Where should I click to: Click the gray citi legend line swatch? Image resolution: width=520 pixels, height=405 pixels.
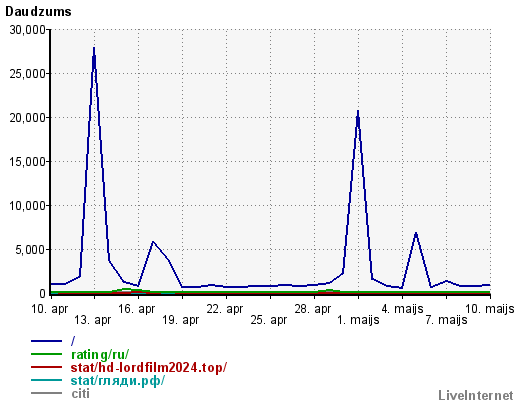46,393
